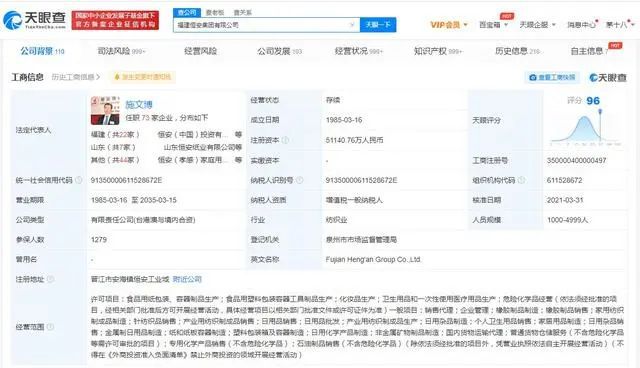Open info icon next to 经营范围
This screenshot has width=640, height=368.
coord(51,327)
